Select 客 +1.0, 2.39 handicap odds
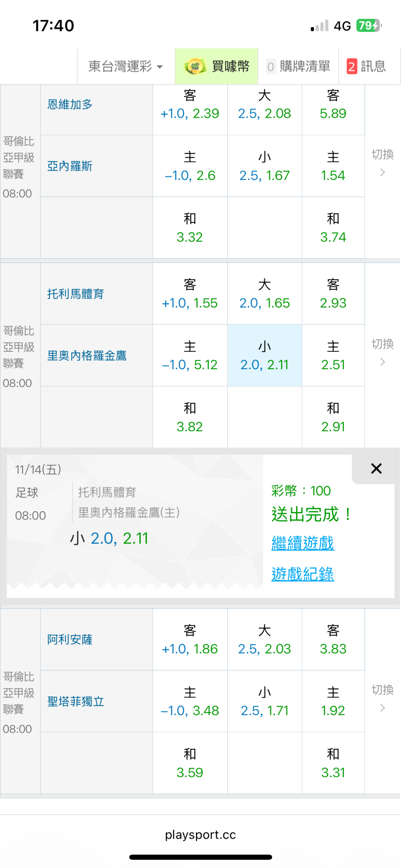The height and width of the screenshot is (868, 401). click(x=190, y=105)
